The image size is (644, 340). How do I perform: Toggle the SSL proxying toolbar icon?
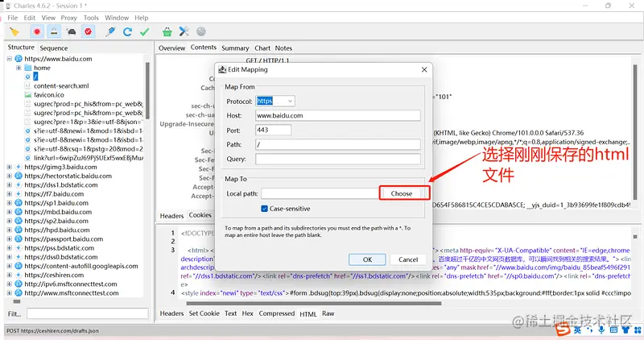[54, 31]
